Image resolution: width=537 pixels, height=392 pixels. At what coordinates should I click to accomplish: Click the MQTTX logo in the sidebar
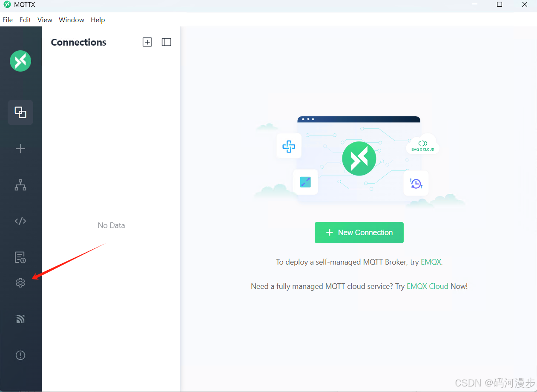tap(20, 61)
